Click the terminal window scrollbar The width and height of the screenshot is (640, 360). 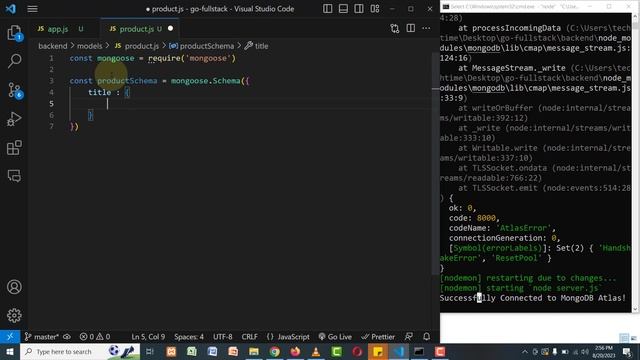click(x=636, y=162)
